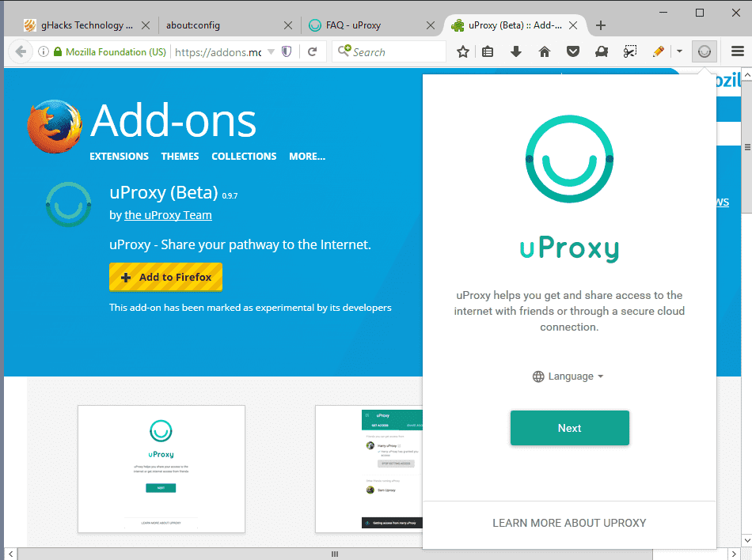This screenshot has height=560, width=752.
Task: Switch to about:config tab
Action: pyautogui.click(x=193, y=25)
